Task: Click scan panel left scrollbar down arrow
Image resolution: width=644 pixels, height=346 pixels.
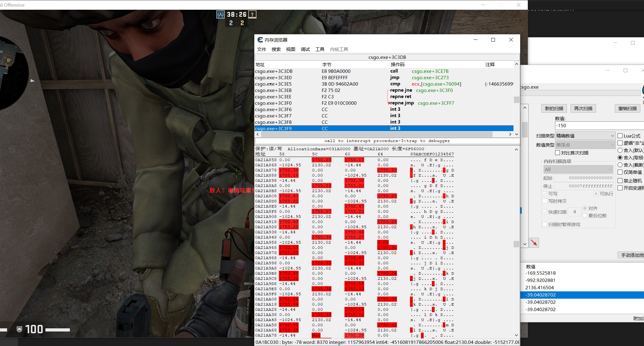Action: coord(525,244)
